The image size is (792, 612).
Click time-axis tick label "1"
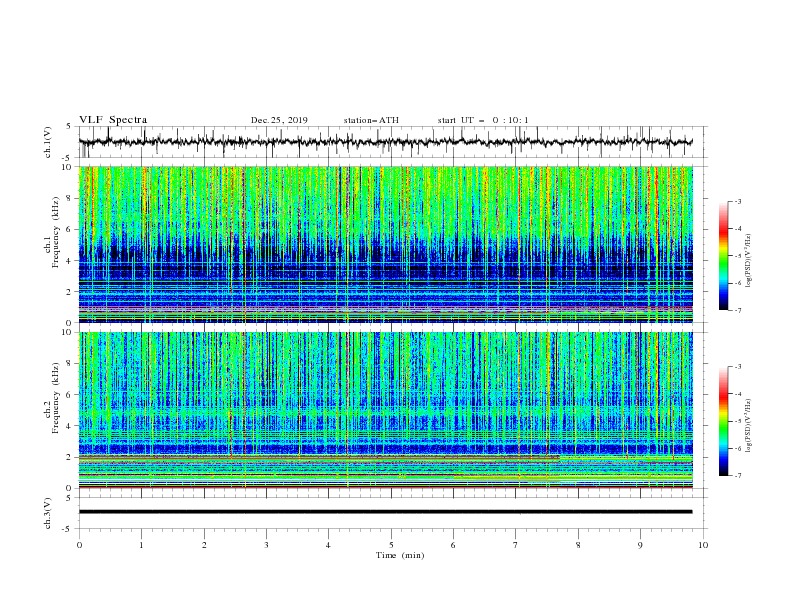click(141, 545)
